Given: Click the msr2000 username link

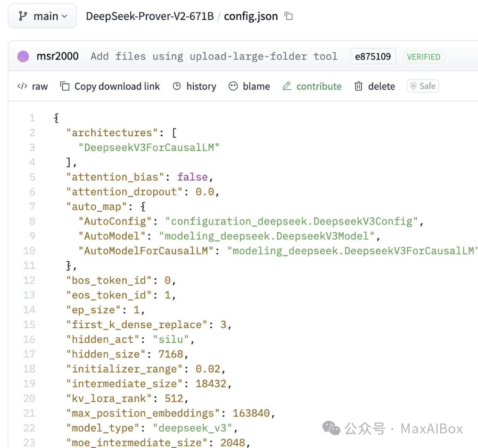Looking at the screenshot, I should pos(58,56).
